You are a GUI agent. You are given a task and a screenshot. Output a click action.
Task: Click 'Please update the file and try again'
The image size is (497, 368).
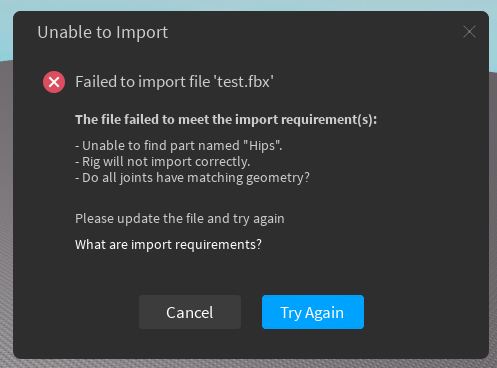click(x=180, y=219)
